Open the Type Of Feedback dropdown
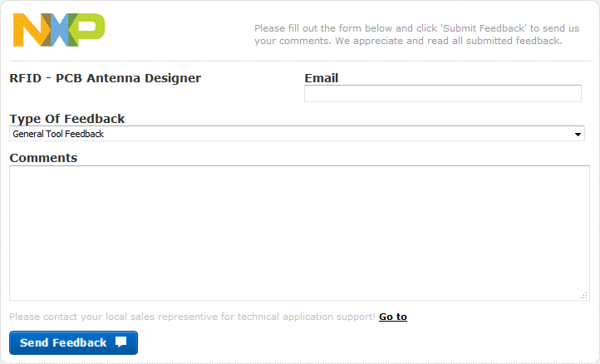The height and width of the screenshot is (364, 600). pyautogui.click(x=297, y=134)
